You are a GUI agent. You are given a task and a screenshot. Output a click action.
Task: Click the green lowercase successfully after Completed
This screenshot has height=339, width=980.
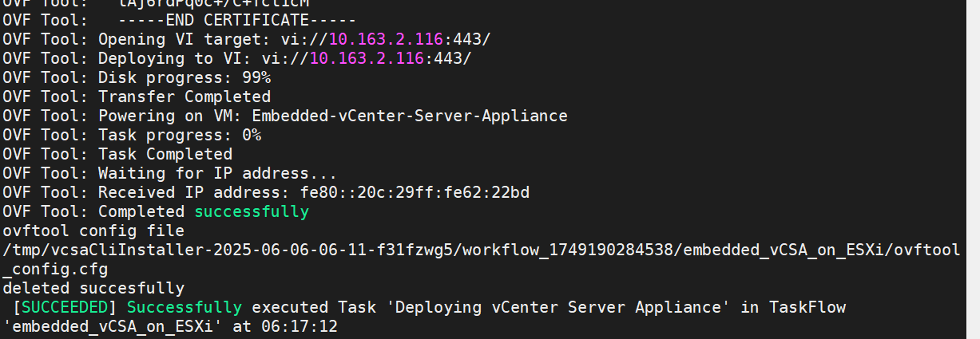point(252,211)
